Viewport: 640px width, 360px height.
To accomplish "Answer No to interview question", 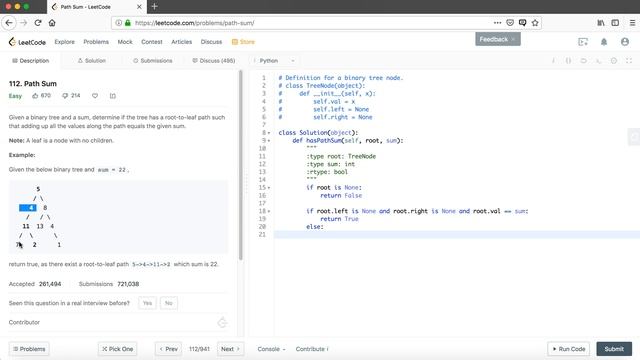I will coord(169,303).
